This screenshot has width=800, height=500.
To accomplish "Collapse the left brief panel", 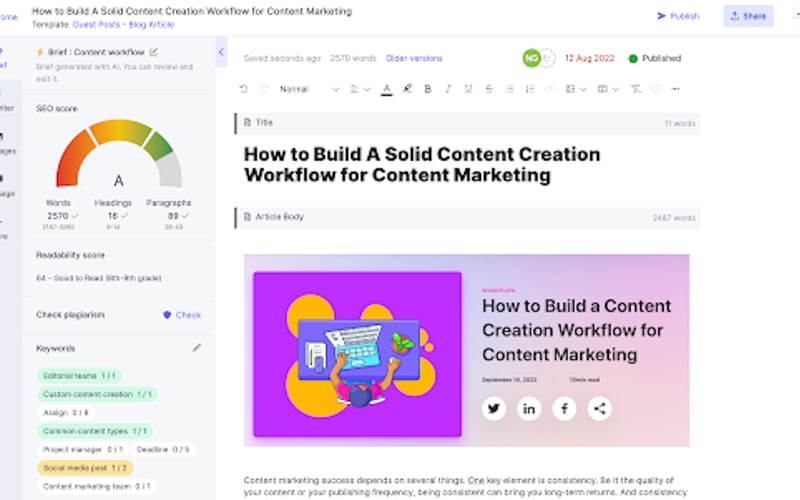I will (221, 52).
